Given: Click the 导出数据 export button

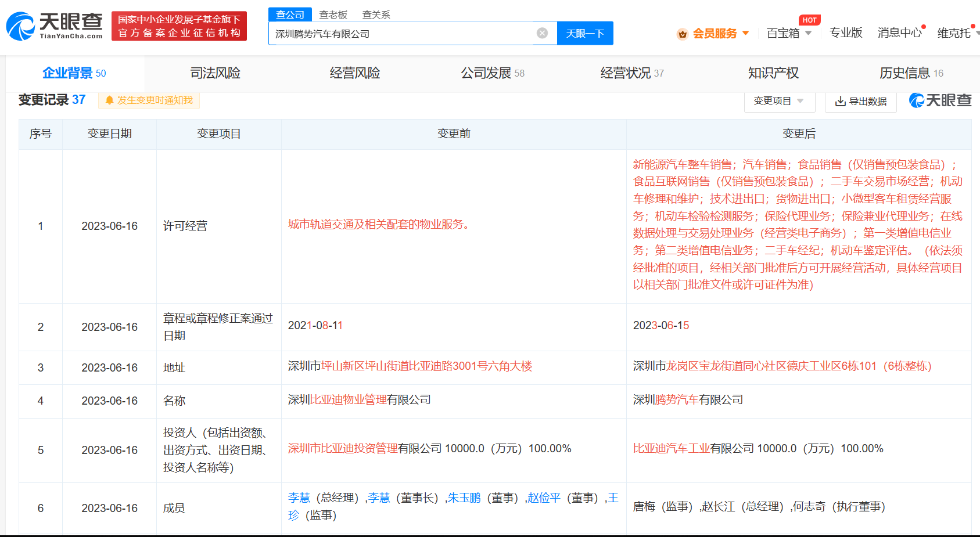Looking at the screenshot, I should (x=861, y=101).
